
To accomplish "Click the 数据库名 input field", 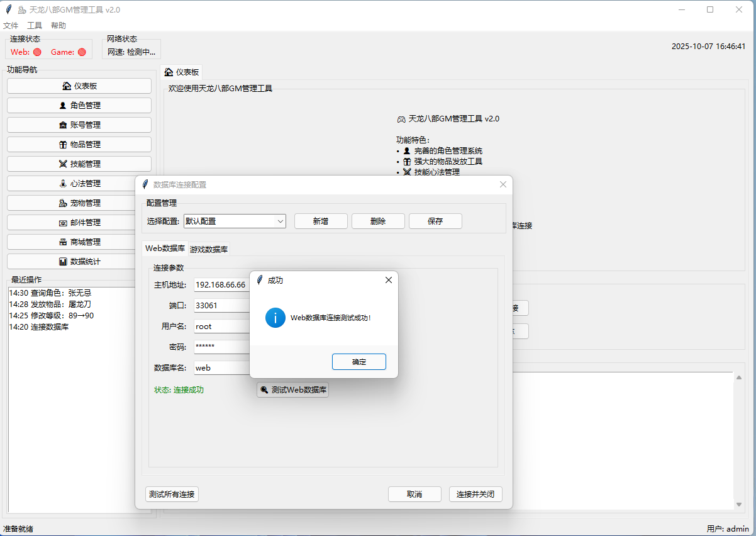I will (222, 367).
